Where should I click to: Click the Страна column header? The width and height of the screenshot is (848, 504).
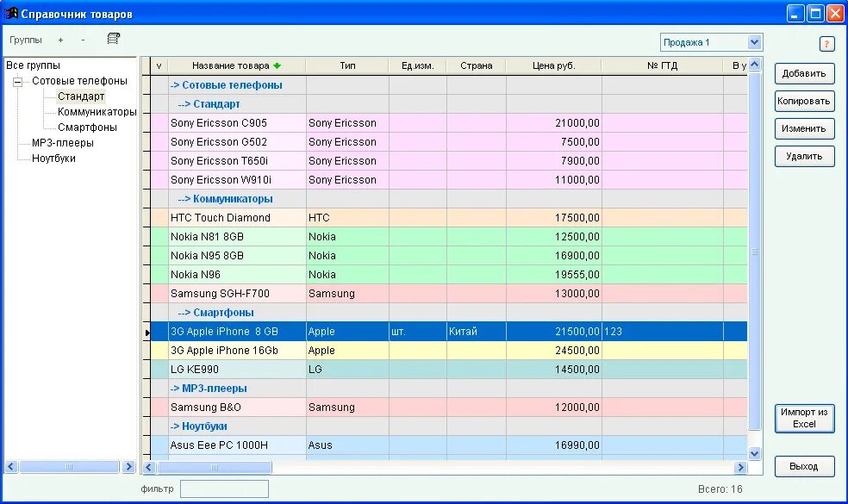(x=476, y=66)
